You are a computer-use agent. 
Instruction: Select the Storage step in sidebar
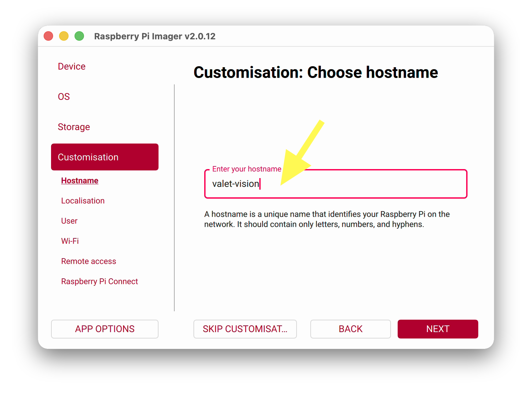74,127
